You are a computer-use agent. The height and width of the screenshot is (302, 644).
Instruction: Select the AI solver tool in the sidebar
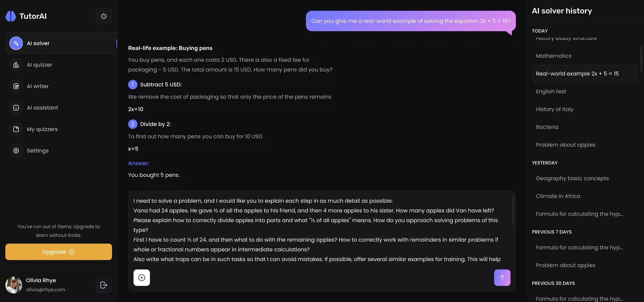point(38,43)
